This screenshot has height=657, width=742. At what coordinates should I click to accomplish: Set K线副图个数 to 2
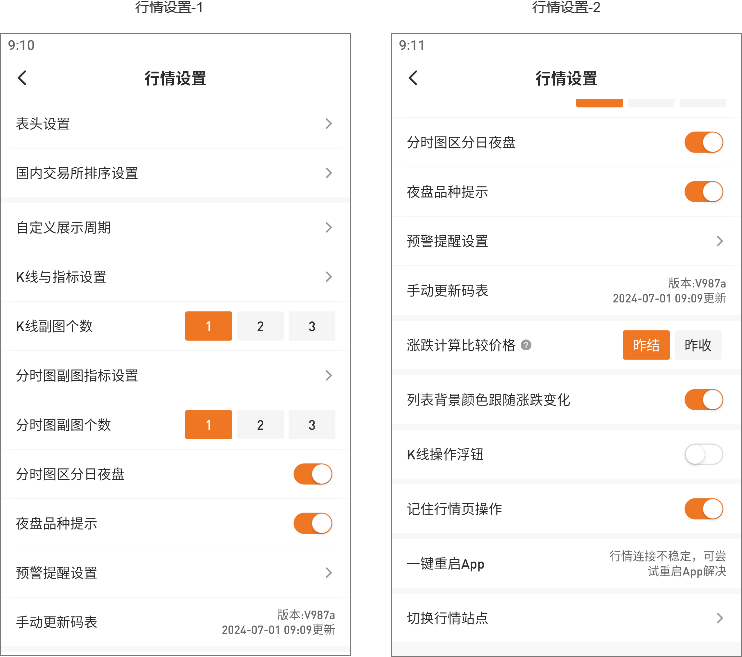[260, 326]
